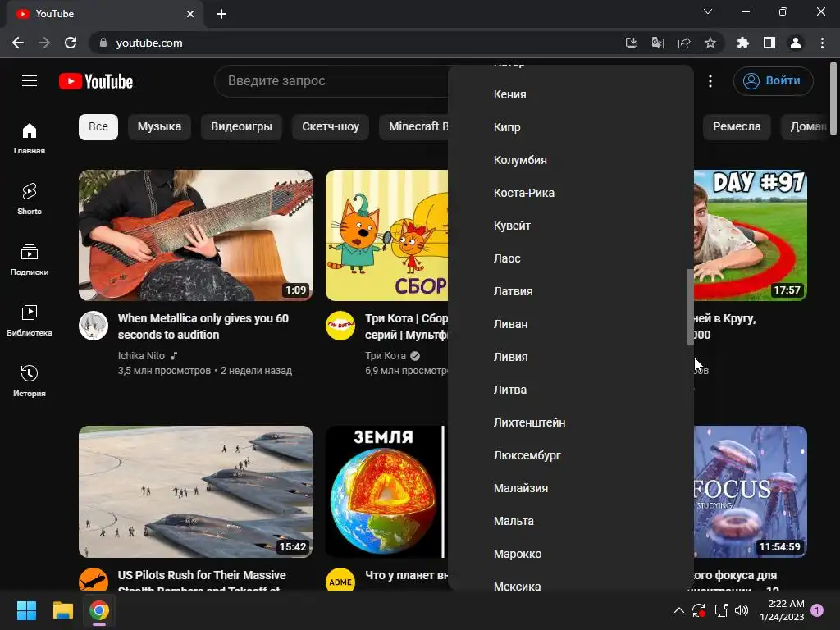This screenshot has width=840, height=630.
Task: Open Chrome profile avatar icon
Action: click(x=796, y=43)
